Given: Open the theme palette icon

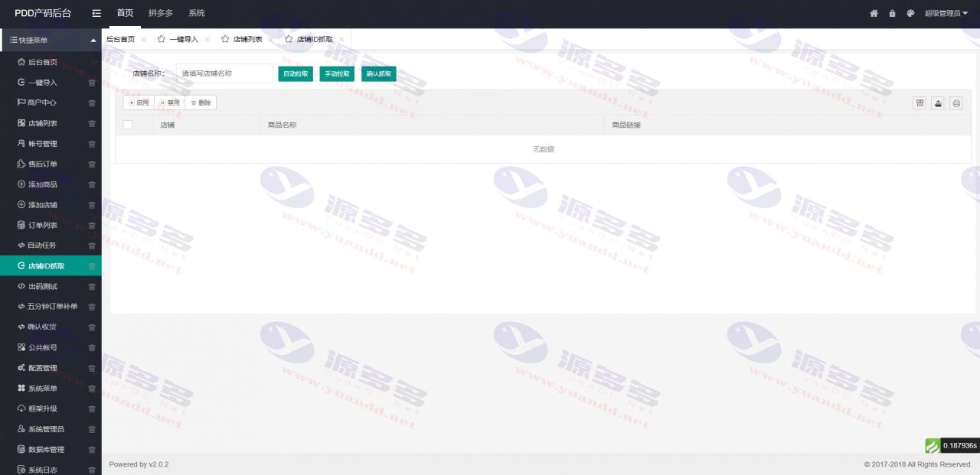Looking at the screenshot, I should coord(910,13).
